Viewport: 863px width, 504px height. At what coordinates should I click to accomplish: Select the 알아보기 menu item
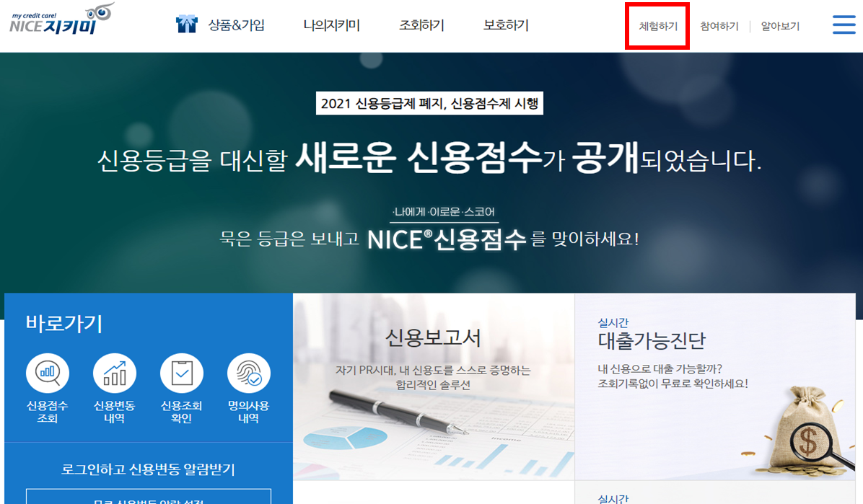click(x=780, y=27)
